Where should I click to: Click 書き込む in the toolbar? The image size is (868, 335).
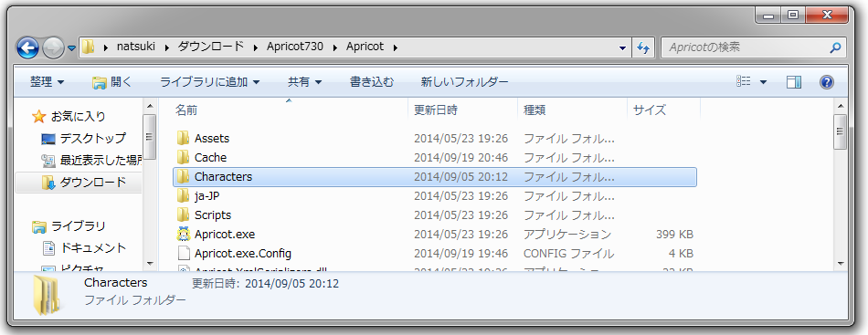click(372, 82)
